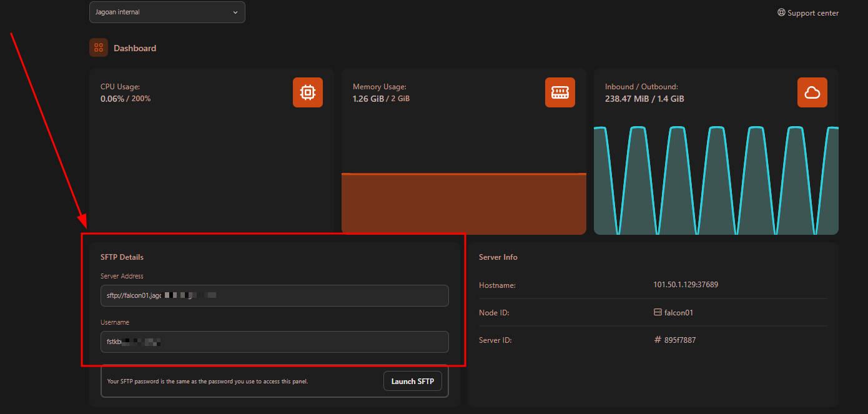
Task: Click the CPU Usage: label
Action: coord(120,87)
